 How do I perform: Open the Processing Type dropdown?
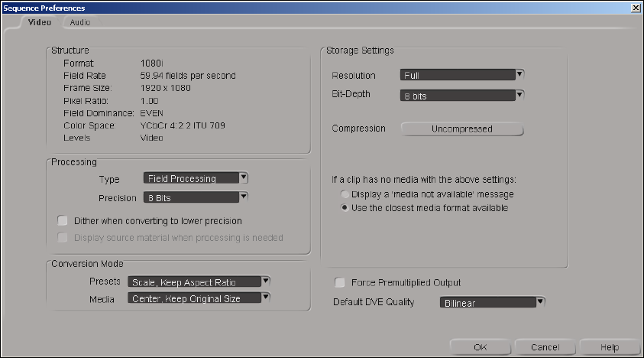pyautogui.click(x=196, y=178)
